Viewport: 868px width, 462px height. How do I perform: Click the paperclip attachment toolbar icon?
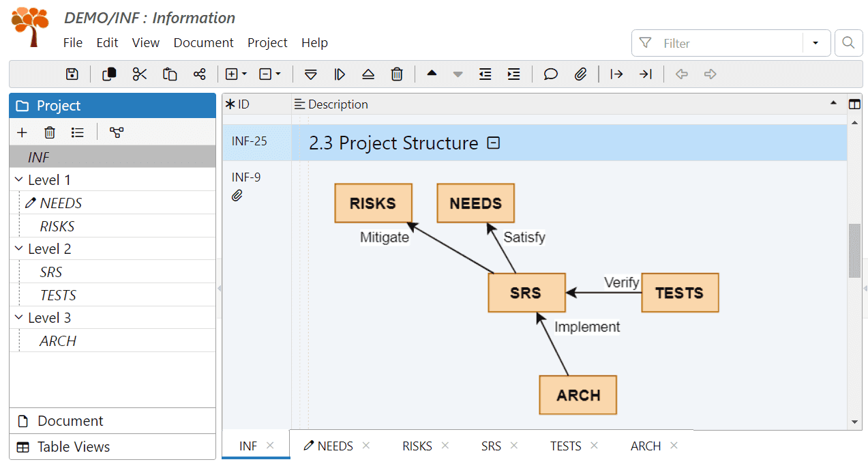pyautogui.click(x=580, y=74)
